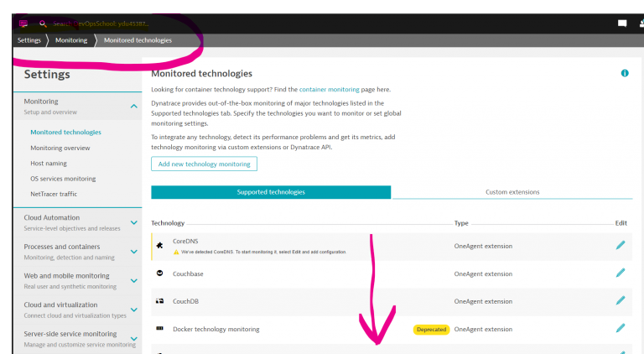The height and width of the screenshot is (354, 644).
Task: Edit Docker technology monitoring pencil icon
Action: (621, 328)
